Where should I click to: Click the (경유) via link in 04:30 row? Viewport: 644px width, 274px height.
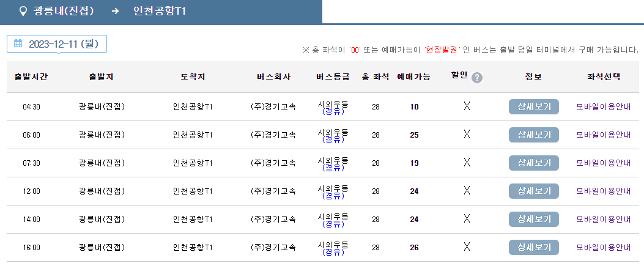(x=333, y=111)
